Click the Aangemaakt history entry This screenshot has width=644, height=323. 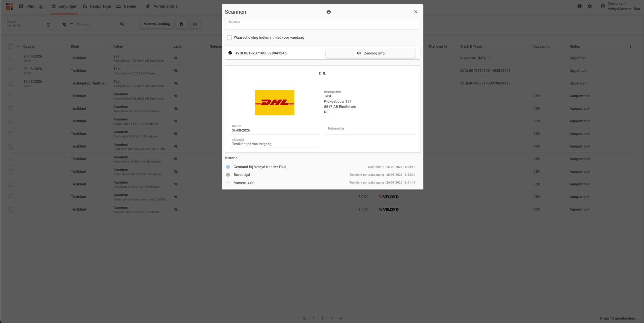pos(244,182)
